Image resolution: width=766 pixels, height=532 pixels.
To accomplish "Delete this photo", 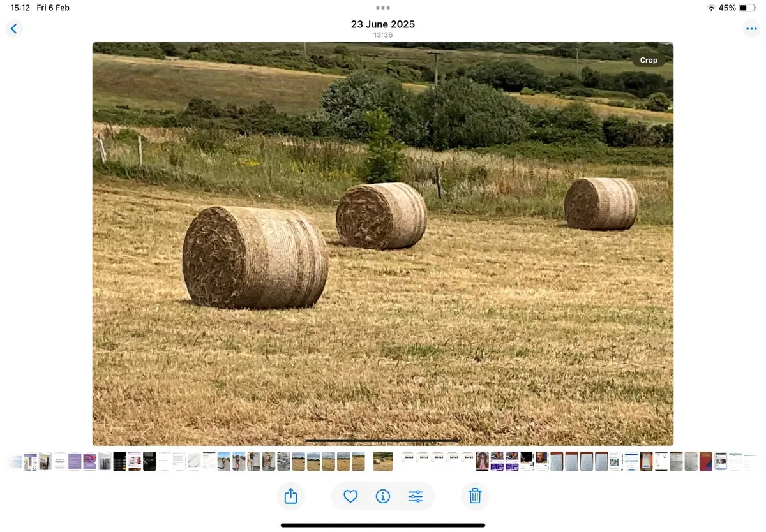I will [x=475, y=496].
